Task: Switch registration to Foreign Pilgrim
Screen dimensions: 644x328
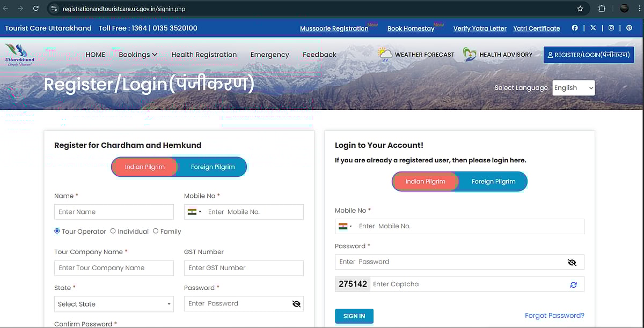Action: pyautogui.click(x=213, y=167)
